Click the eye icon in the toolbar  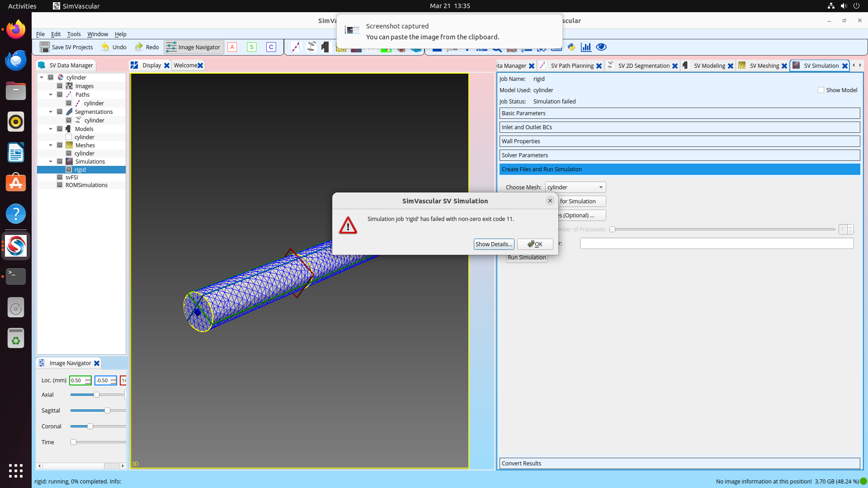click(x=601, y=47)
